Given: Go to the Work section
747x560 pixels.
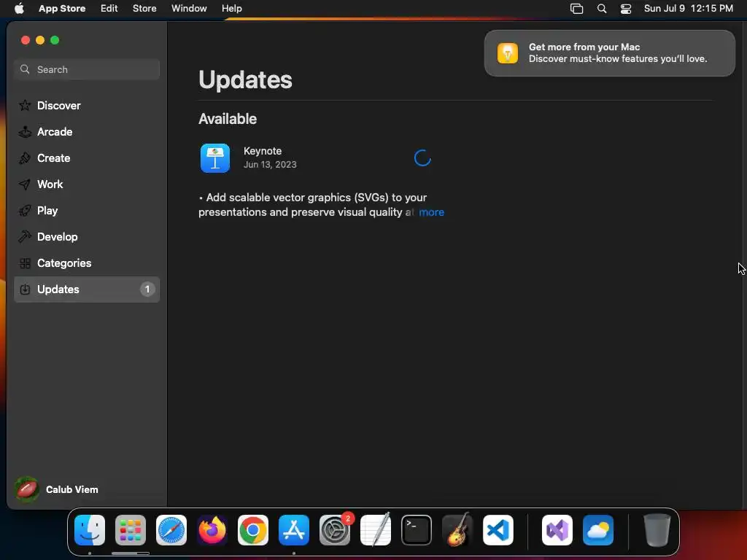Looking at the screenshot, I should (x=87, y=184).
